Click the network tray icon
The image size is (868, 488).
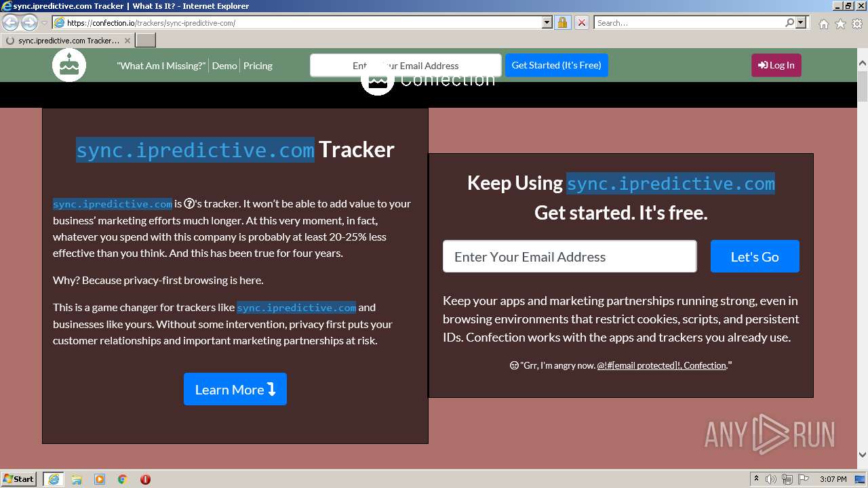787,479
